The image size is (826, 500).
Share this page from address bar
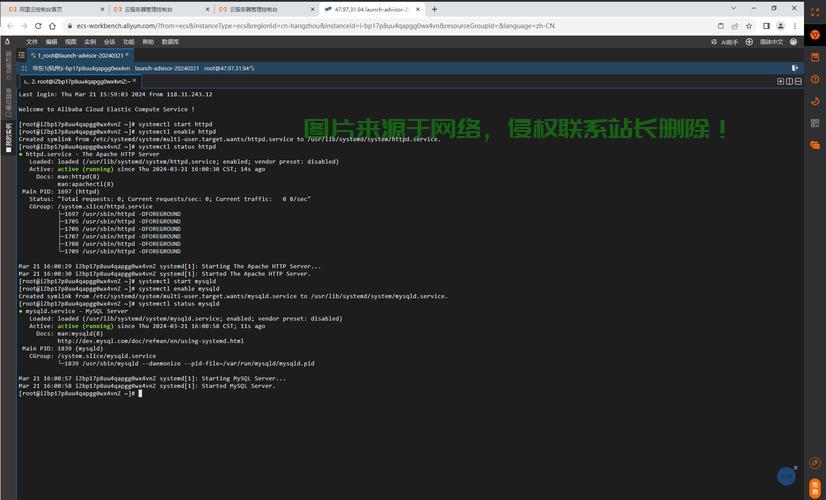pos(735,26)
